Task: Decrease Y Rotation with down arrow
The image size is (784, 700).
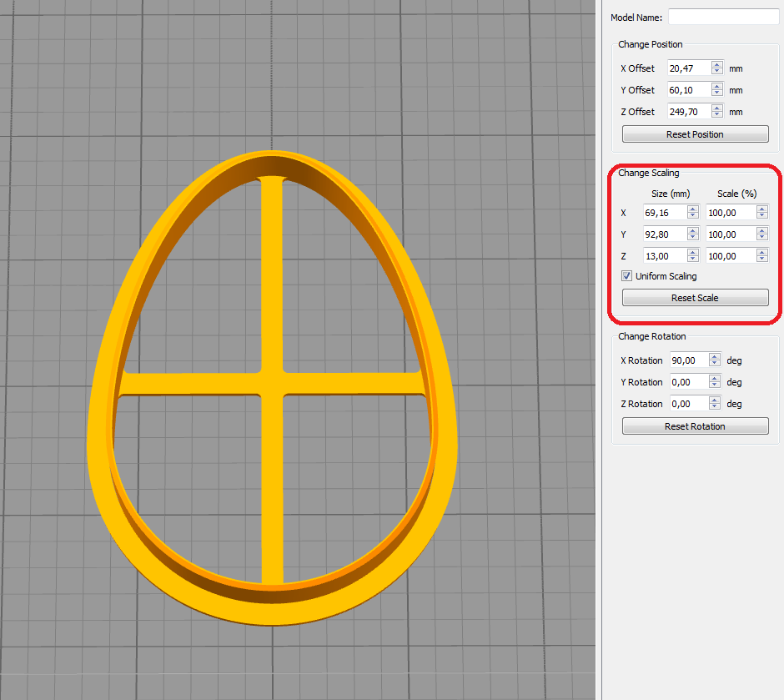Action: click(x=715, y=385)
